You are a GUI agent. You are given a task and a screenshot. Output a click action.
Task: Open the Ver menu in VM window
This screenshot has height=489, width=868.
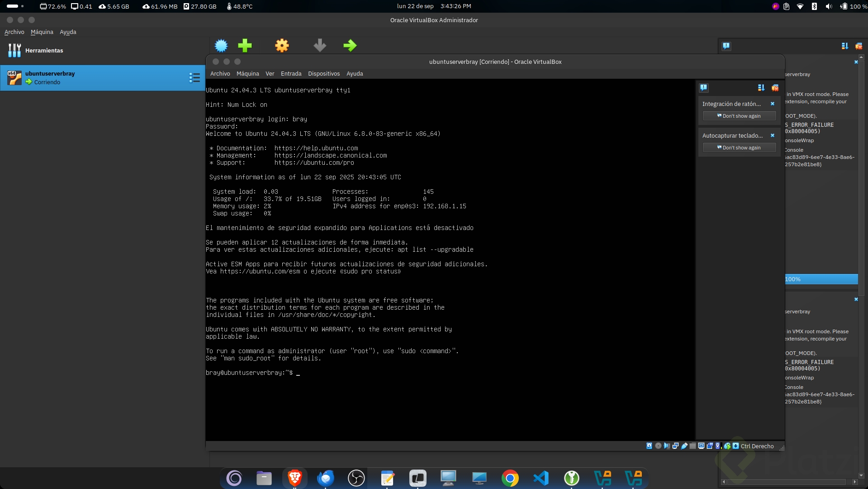coord(270,74)
